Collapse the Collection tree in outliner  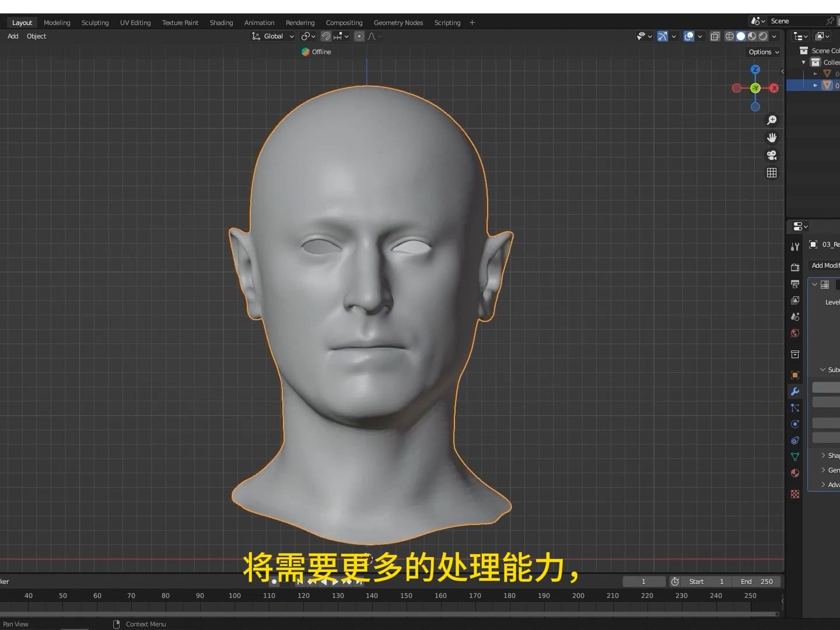[x=804, y=62]
